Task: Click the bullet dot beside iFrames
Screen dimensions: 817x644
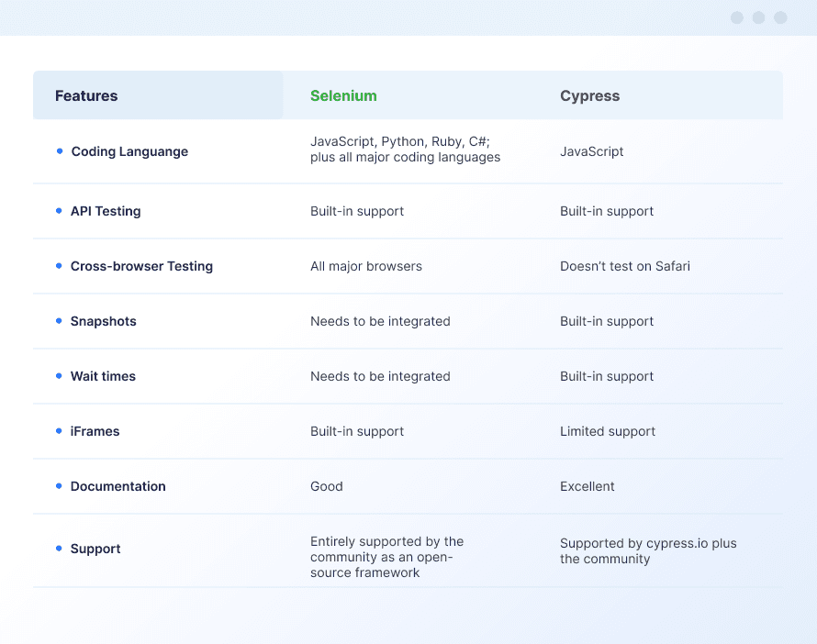Action: pos(59,431)
